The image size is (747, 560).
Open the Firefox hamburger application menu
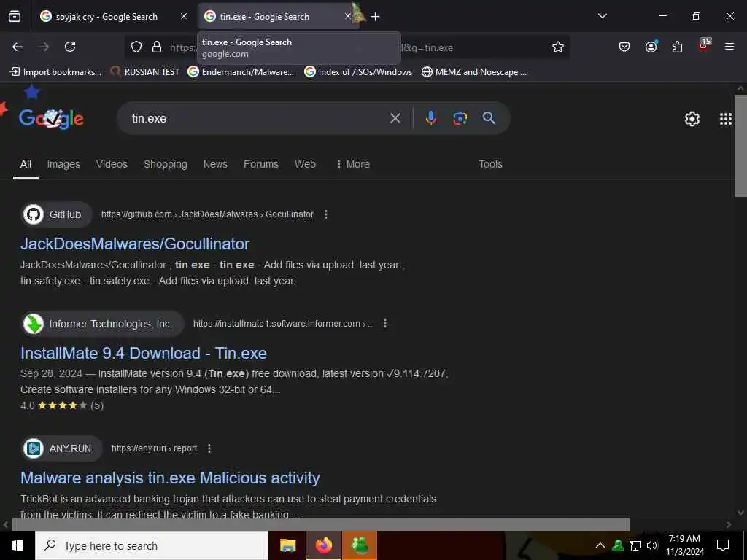tap(729, 47)
